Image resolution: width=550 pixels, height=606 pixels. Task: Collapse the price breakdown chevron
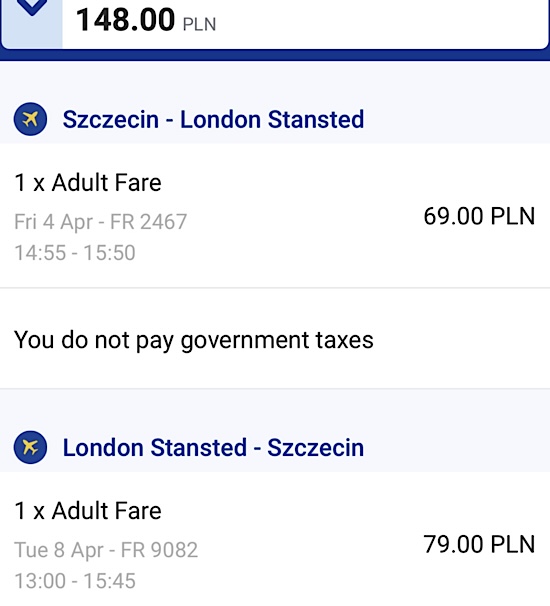32,7
